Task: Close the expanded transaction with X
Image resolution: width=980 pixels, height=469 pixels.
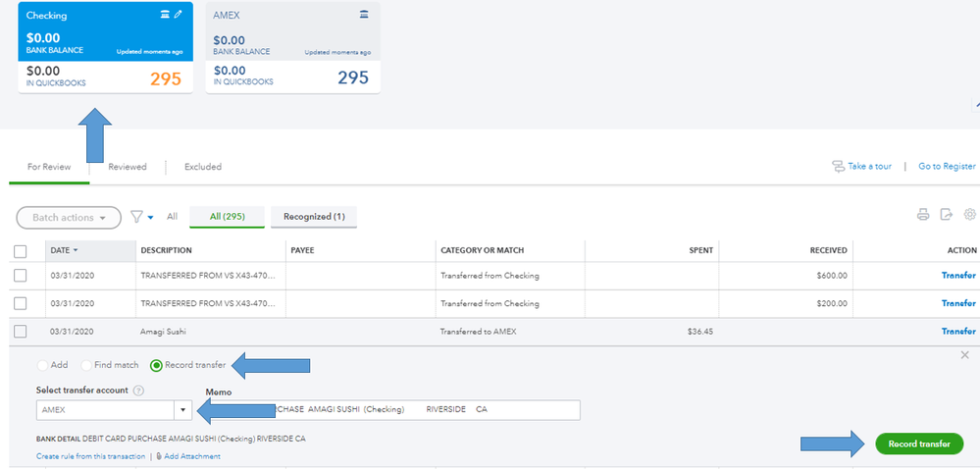Action: coord(964,355)
